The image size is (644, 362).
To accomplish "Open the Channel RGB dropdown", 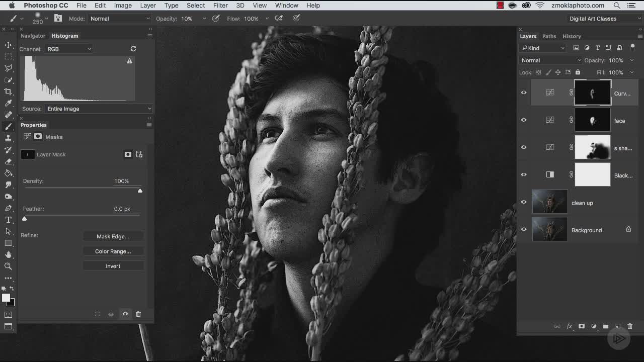I will coord(69,49).
